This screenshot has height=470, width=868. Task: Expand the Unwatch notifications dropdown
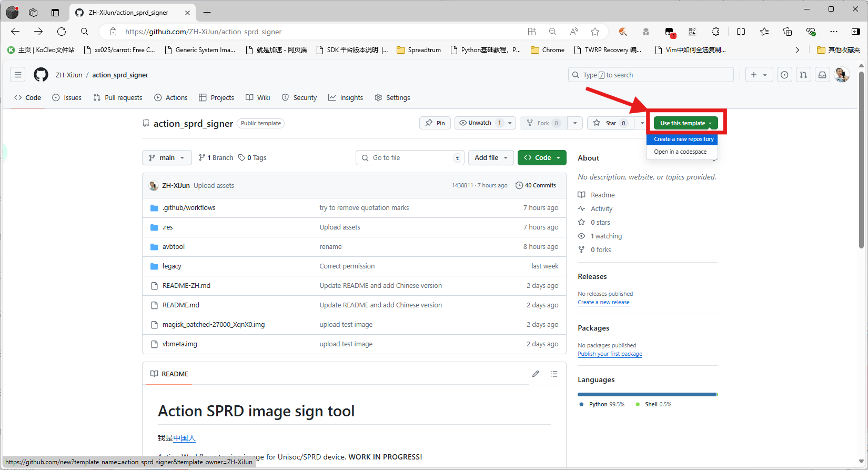[510, 123]
